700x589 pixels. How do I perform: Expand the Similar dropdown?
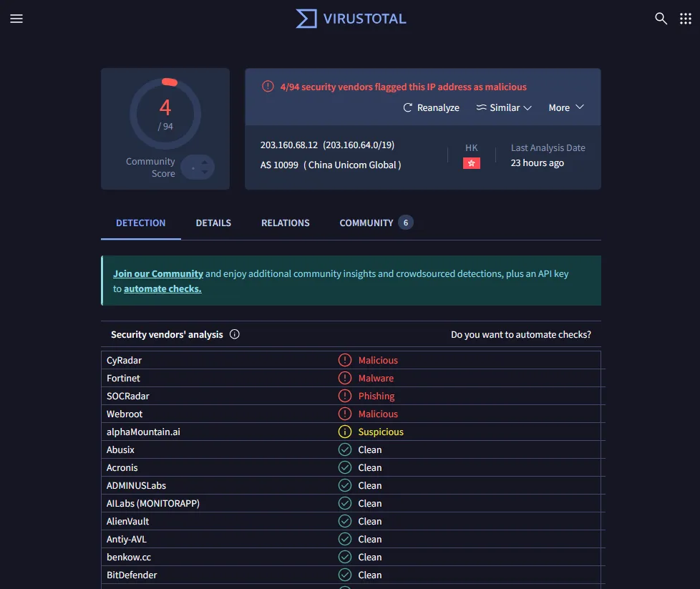pos(504,107)
